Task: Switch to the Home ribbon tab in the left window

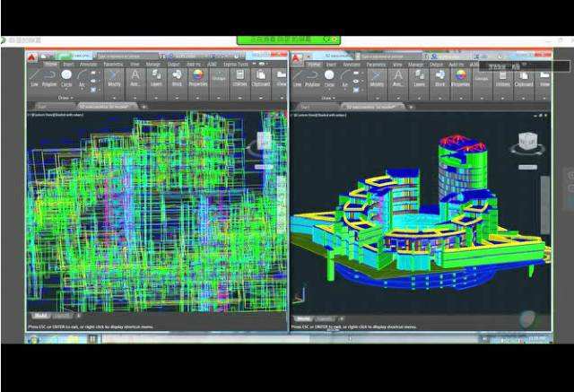Action: [x=51, y=64]
